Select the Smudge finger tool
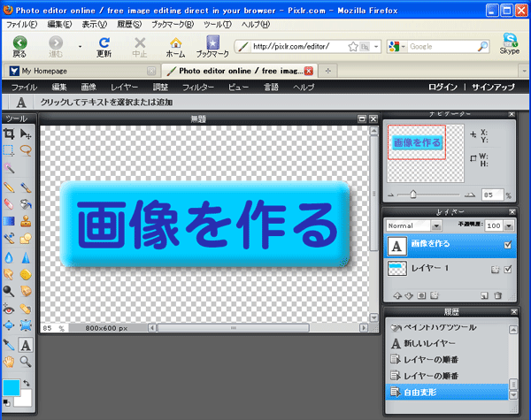This screenshot has height=420, width=531. [x=9, y=274]
